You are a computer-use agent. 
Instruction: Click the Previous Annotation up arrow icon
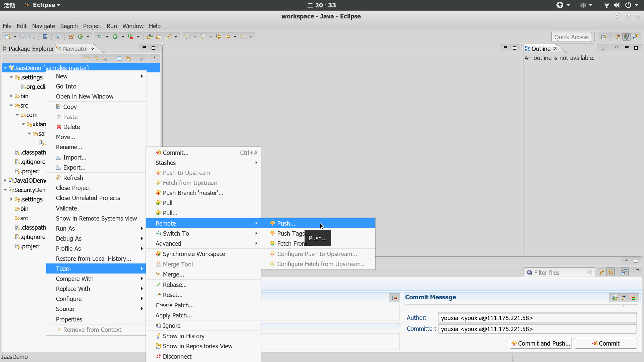pyautogui.click(x=202, y=37)
